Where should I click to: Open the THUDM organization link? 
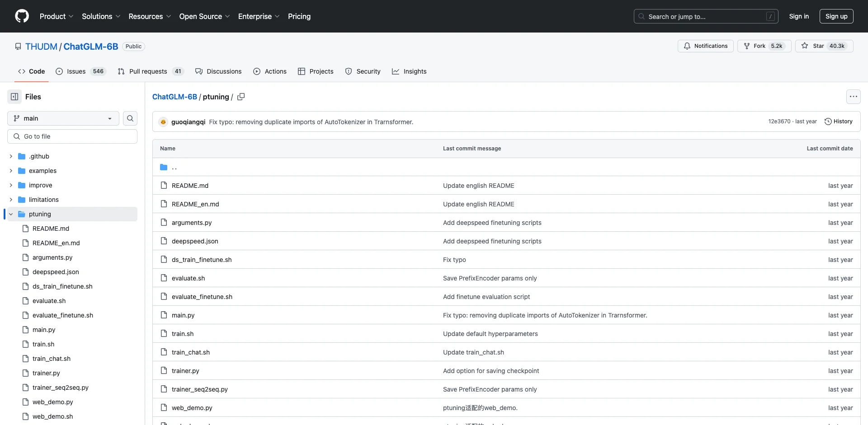click(x=41, y=47)
